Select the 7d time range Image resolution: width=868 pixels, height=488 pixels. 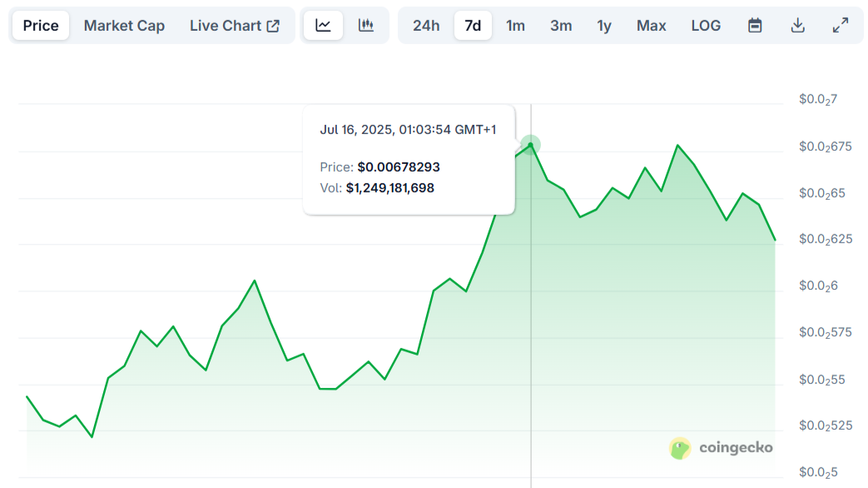pyautogui.click(x=473, y=26)
